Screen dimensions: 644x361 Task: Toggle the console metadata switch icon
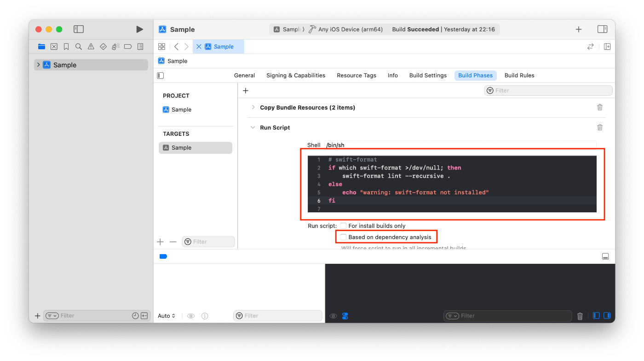point(345,316)
